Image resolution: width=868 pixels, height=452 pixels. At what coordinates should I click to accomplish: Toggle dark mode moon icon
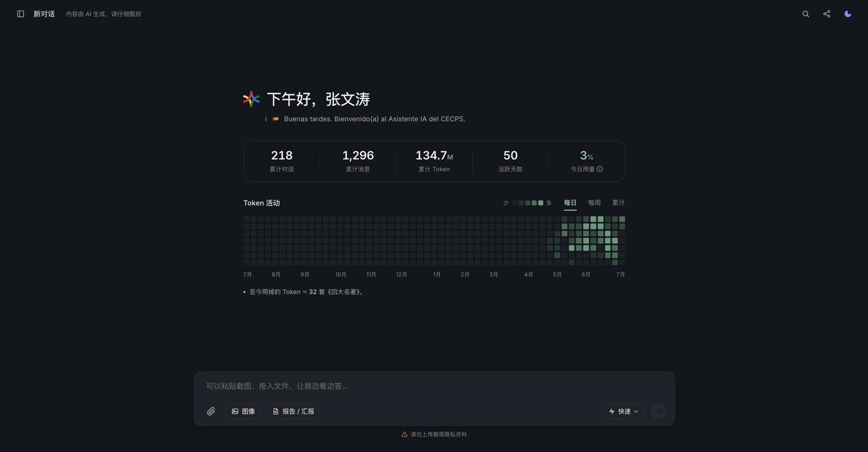click(x=848, y=14)
